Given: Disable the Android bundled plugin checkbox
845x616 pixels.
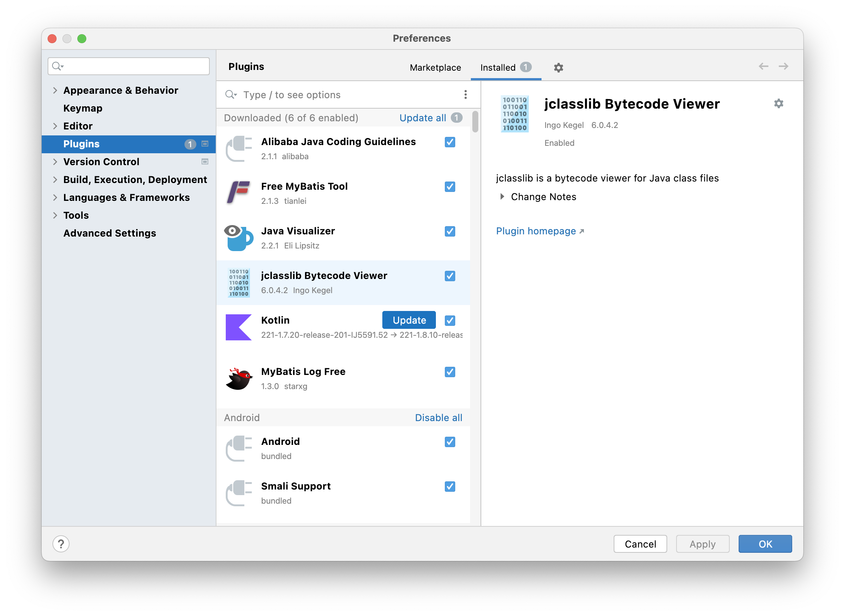Looking at the screenshot, I should (450, 442).
